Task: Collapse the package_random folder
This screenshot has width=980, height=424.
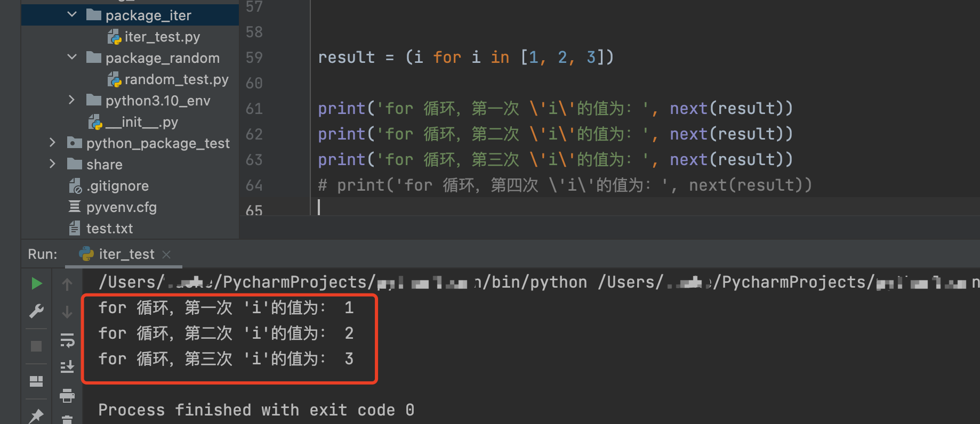Action: pyautogui.click(x=72, y=57)
